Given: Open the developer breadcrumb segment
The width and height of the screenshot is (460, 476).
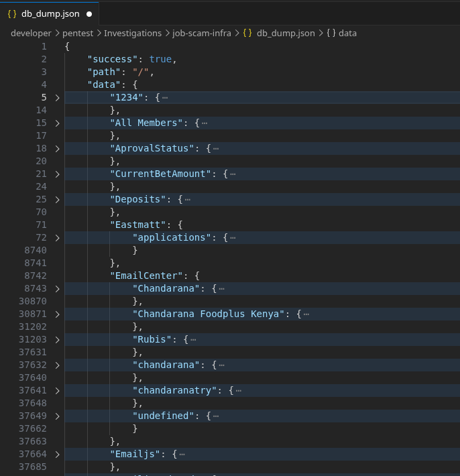Looking at the screenshot, I should [31, 33].
